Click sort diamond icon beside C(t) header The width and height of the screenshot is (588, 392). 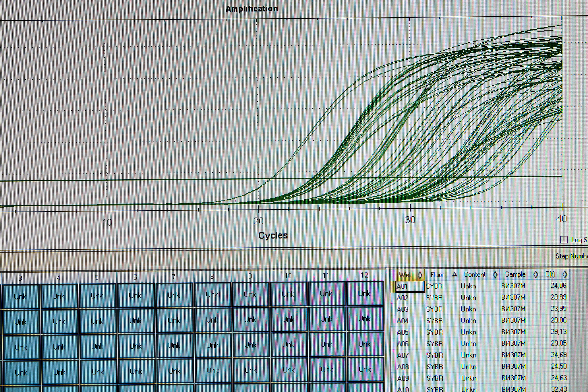click(565, 274)
